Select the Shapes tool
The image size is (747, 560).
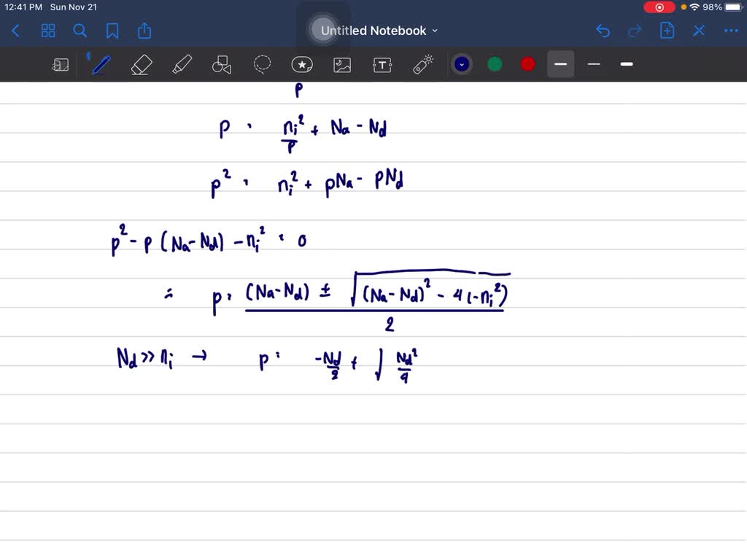221,65
